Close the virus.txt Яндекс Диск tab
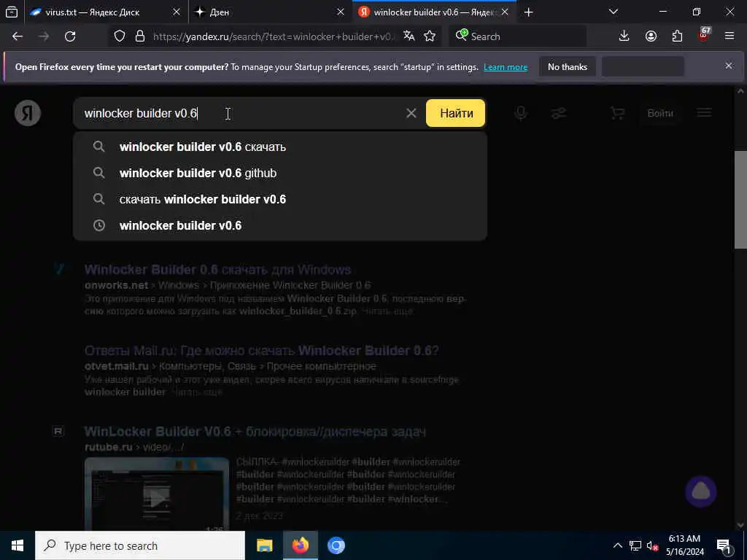 click(x=177, y=12)
